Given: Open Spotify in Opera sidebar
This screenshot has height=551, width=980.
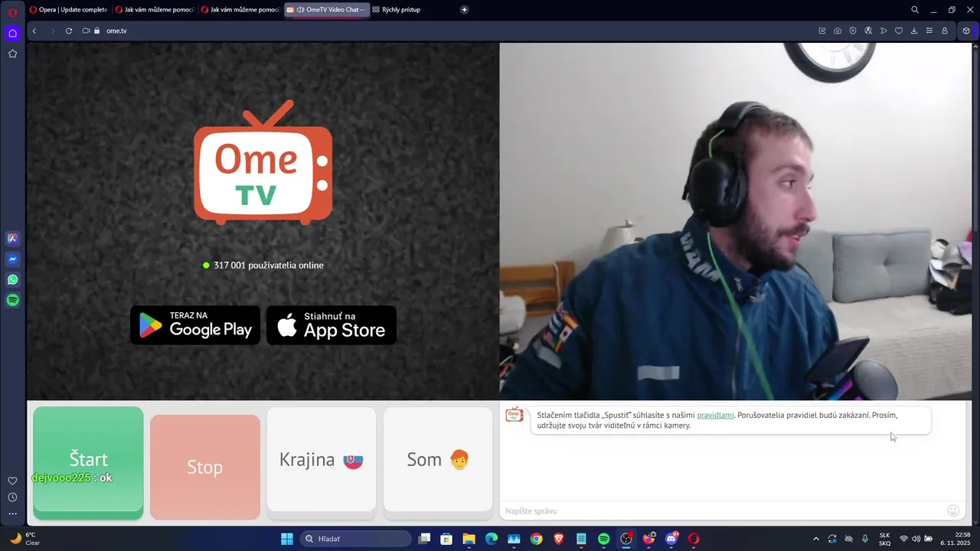Looking at the screenshot, I should (12, 301).
